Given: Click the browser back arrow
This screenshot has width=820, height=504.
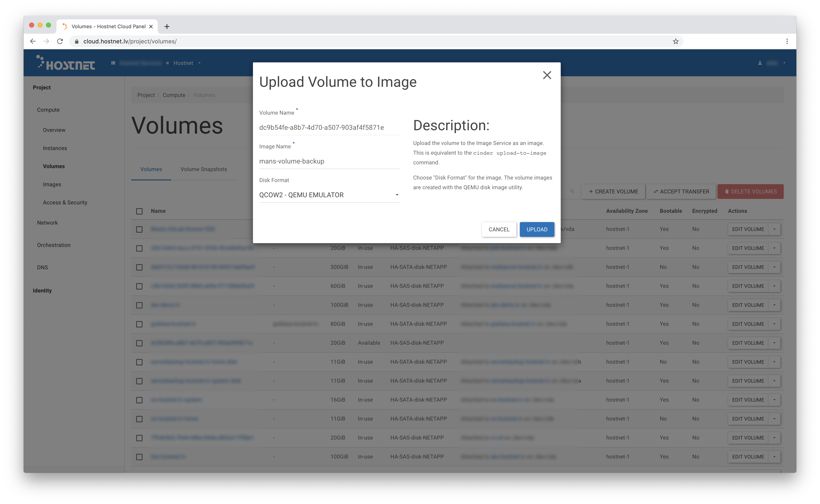Looking at the screenshot, I should click(x=33, y=41).
